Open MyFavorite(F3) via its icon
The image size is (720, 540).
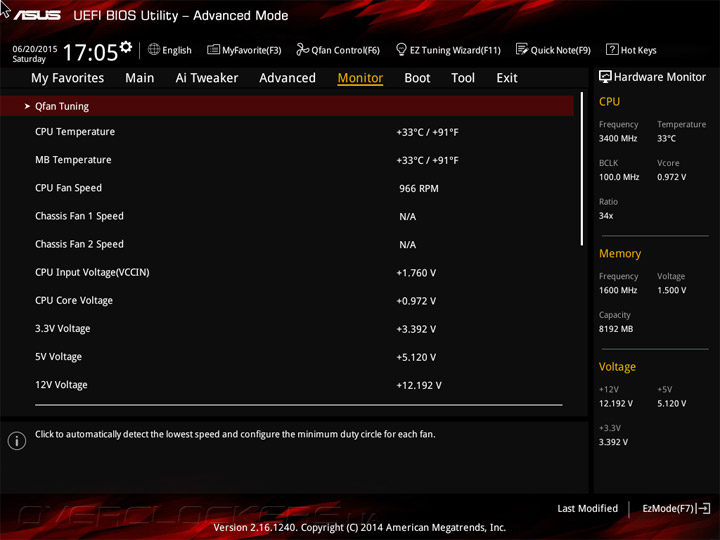pyautogui.click(x=213, y=49)
